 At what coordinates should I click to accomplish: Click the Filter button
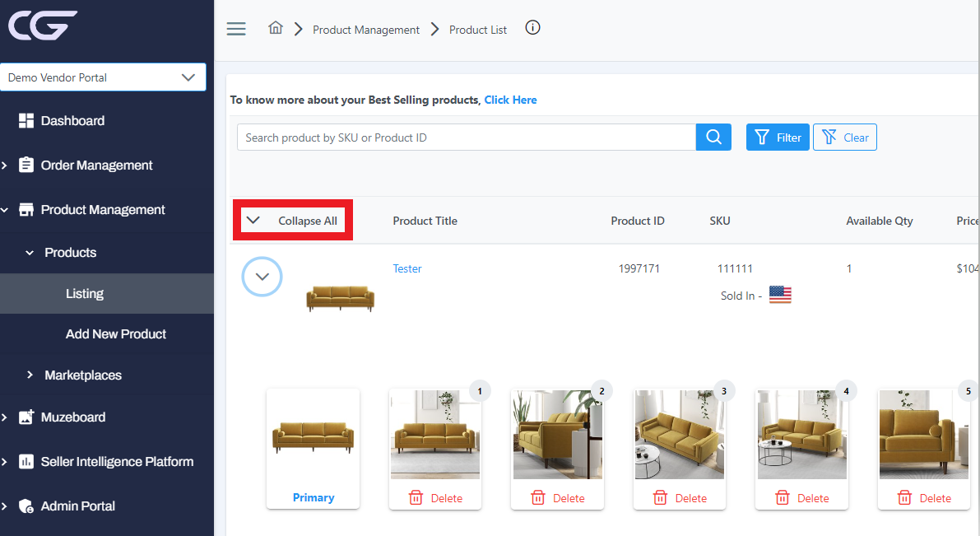(x=778, y=137)
